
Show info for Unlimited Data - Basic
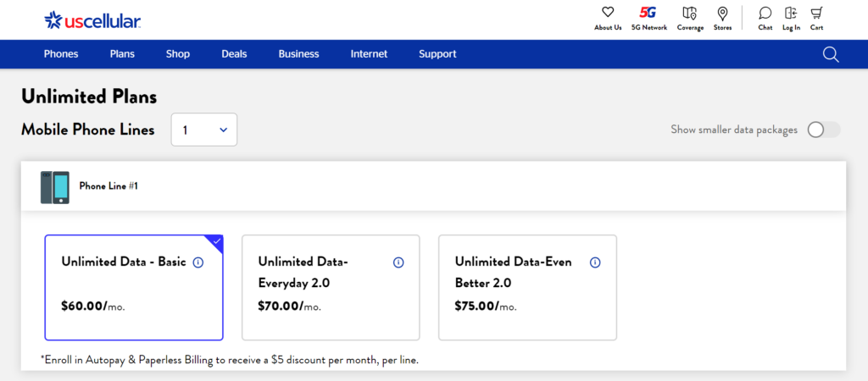tap(198, 262)
